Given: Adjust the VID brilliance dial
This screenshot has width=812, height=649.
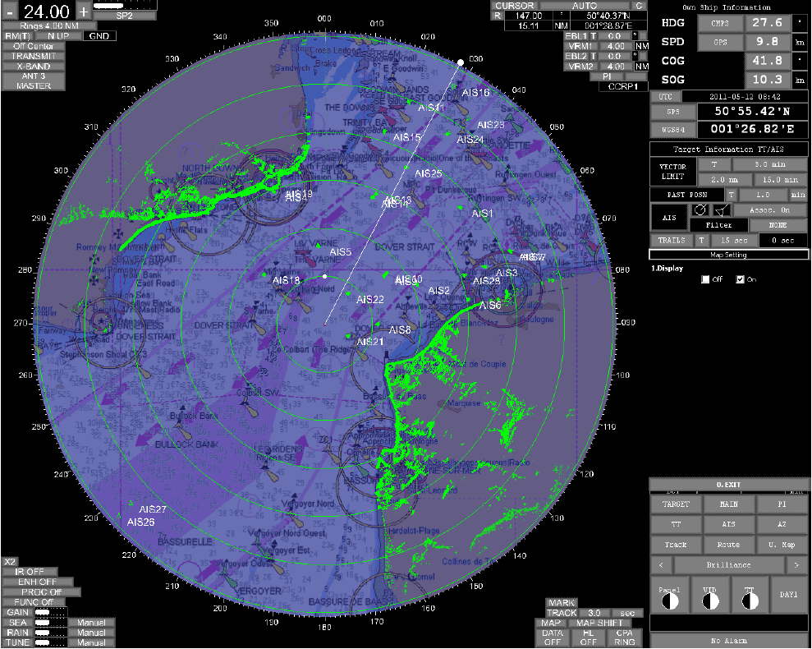Looking at the screenshot, I should [709, 601].
